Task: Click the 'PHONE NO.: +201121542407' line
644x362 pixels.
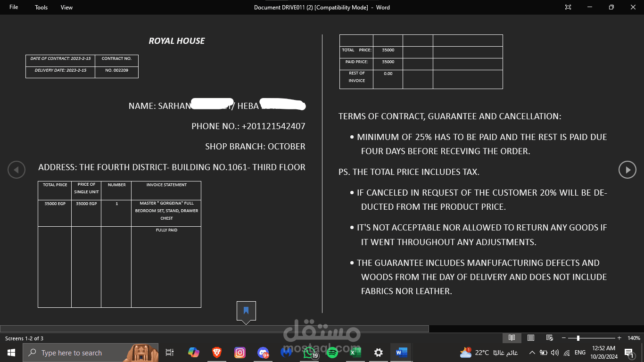Action: click(248, 126)
